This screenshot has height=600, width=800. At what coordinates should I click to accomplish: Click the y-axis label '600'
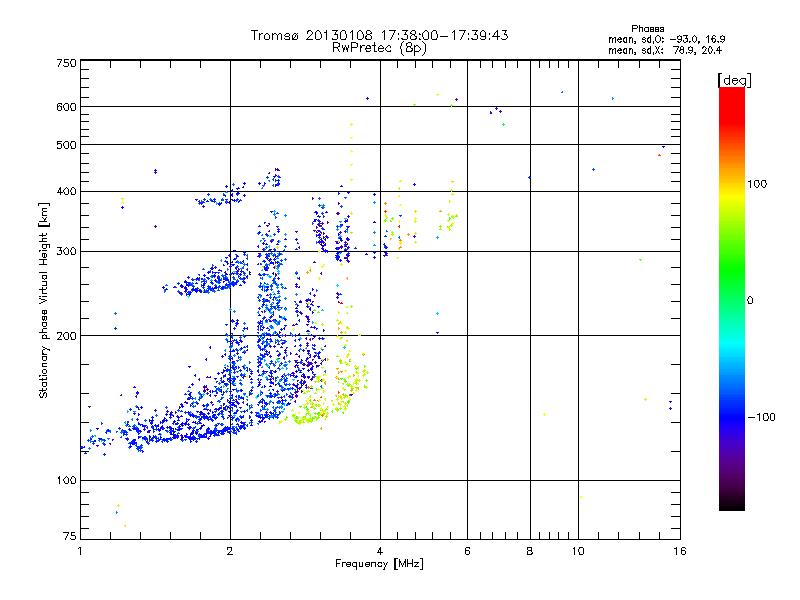[x=66, y=107]
